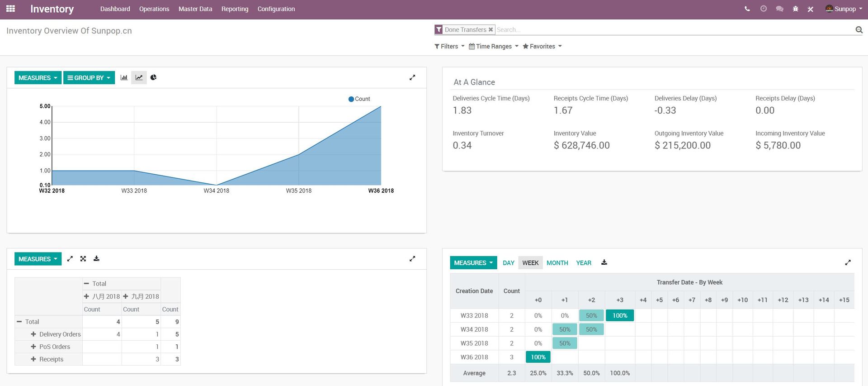Screen dimensions: 868x386
Task: Open the Filters dropdown
Action: [x=449, y=46]
